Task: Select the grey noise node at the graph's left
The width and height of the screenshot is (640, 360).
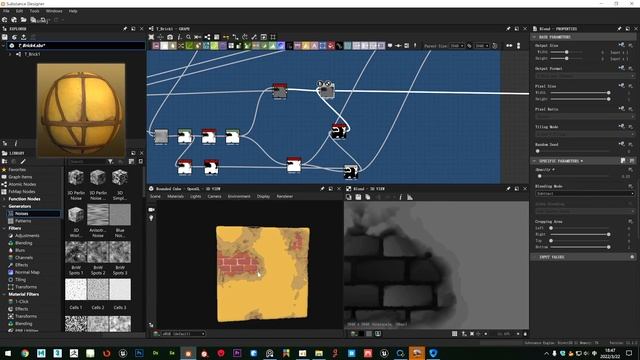Action: pyautogui.click(x=161, y=137)
